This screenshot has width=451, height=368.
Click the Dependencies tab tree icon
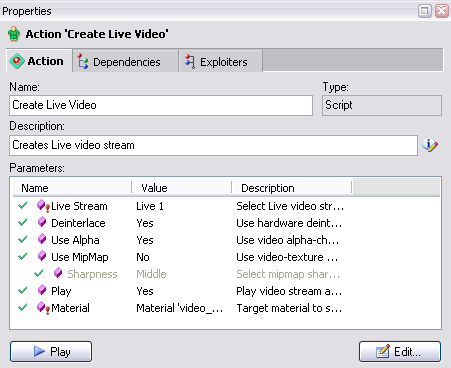[83, 62]
